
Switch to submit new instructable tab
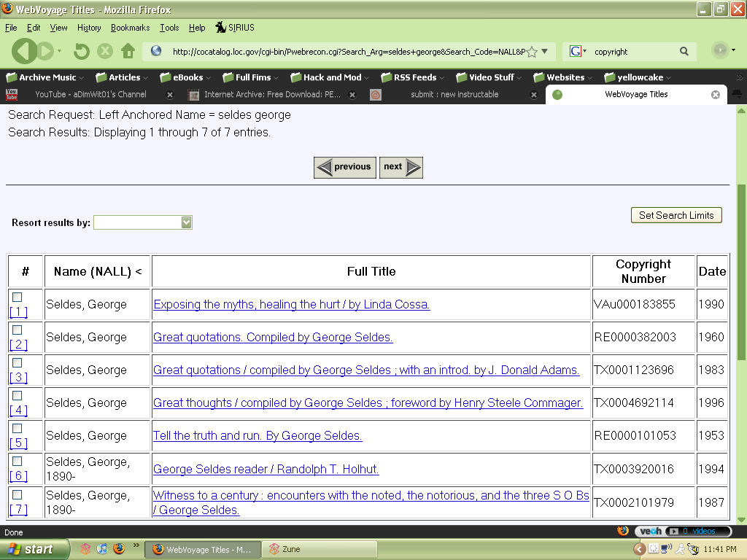454,94
